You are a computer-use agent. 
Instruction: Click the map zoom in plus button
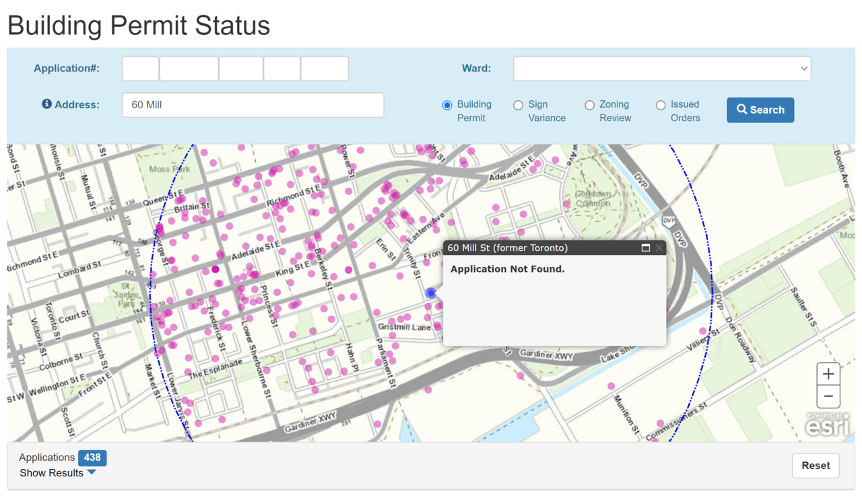click(828, 373)
